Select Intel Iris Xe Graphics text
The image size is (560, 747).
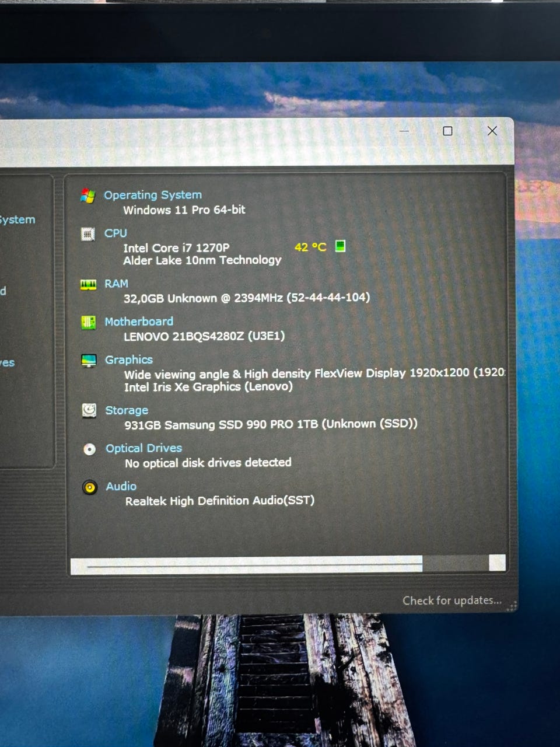tap(208, 387)
